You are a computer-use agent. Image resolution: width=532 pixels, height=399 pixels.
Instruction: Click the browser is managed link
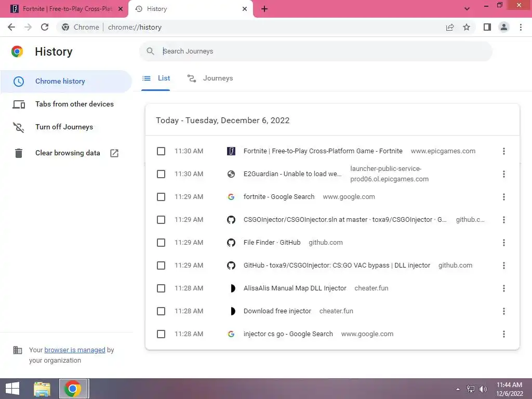tap(75, 350)
